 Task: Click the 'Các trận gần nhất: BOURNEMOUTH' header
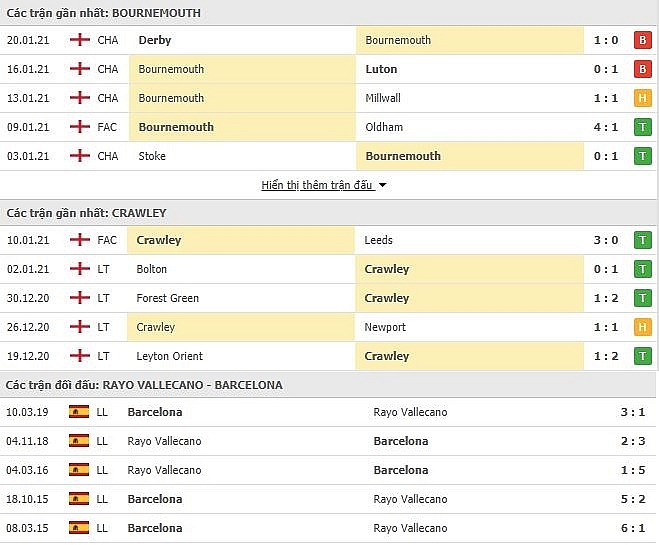[x=104, y=13]
